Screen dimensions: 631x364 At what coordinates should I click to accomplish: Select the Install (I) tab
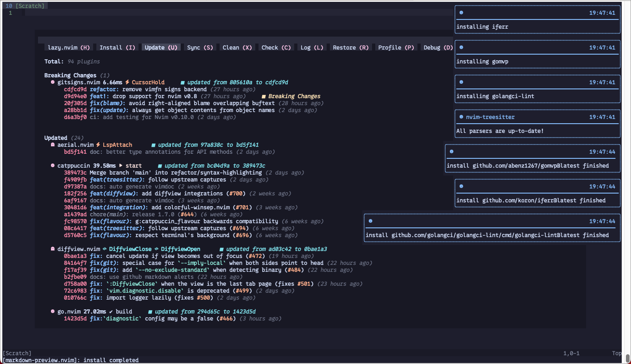[118, 47]
